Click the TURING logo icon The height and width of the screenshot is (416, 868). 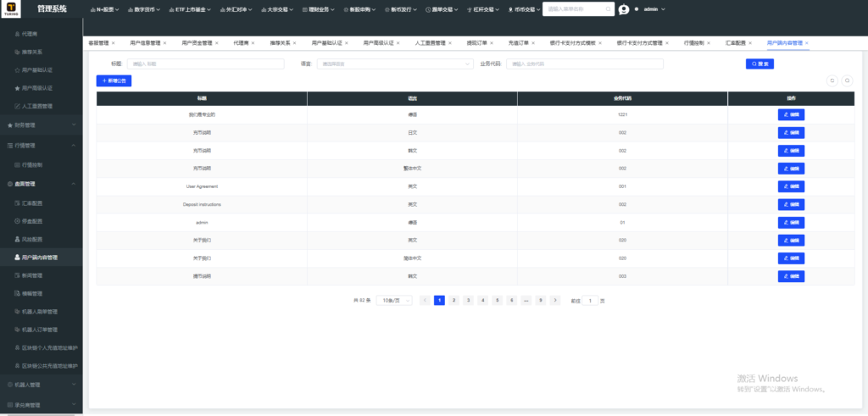[11, 8]
